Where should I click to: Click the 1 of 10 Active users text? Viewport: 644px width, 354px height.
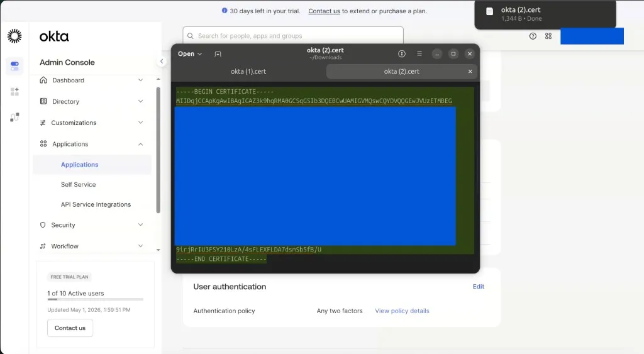point(75,293)
